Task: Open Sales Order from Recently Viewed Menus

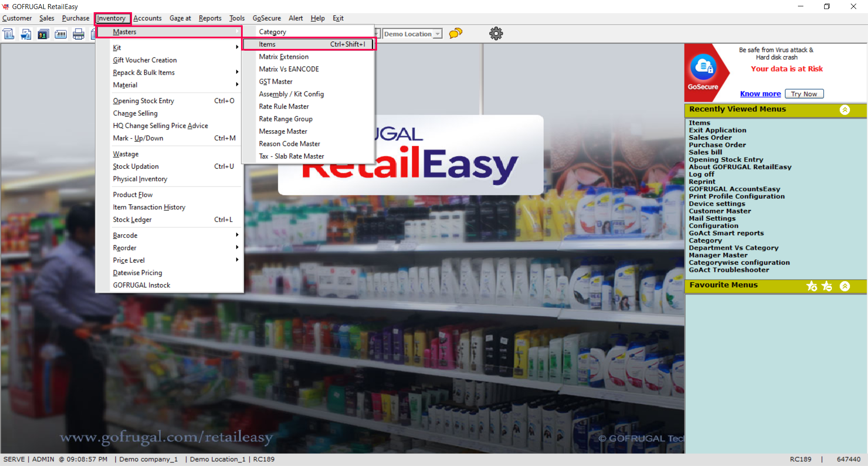Action: [x=710, y=138]
